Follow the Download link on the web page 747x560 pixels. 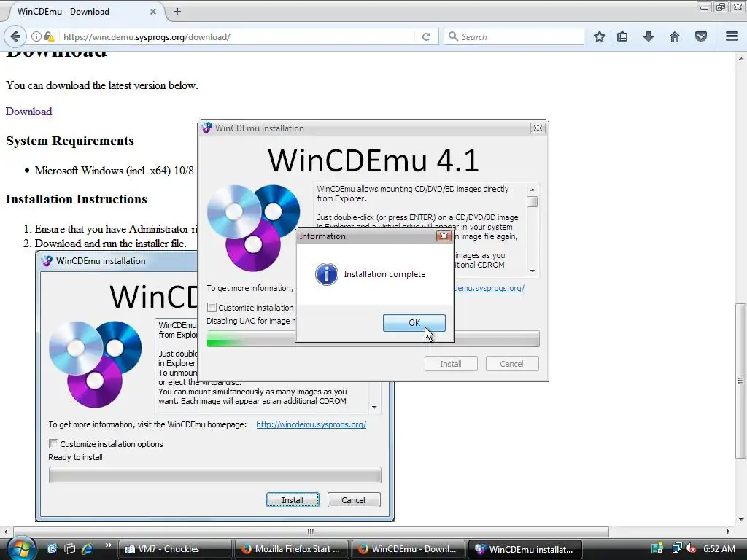[x=28, y=112]
